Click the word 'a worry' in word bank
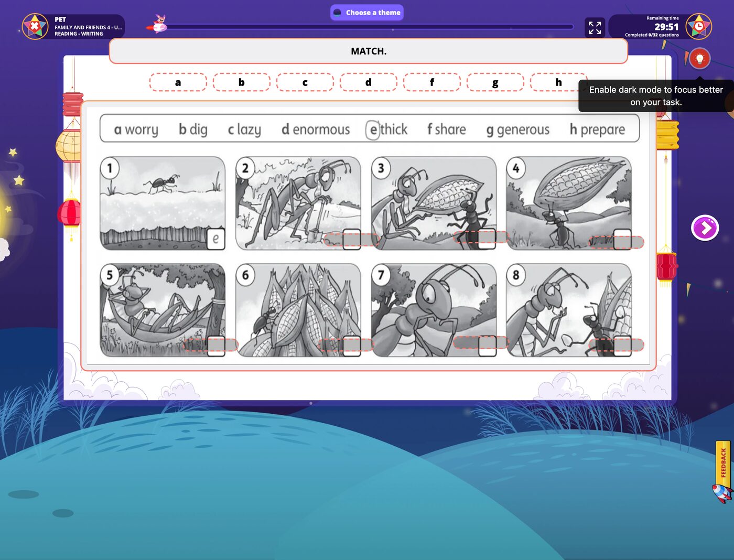The height and width of the screenshot is (560, 734). click(136, 130)
